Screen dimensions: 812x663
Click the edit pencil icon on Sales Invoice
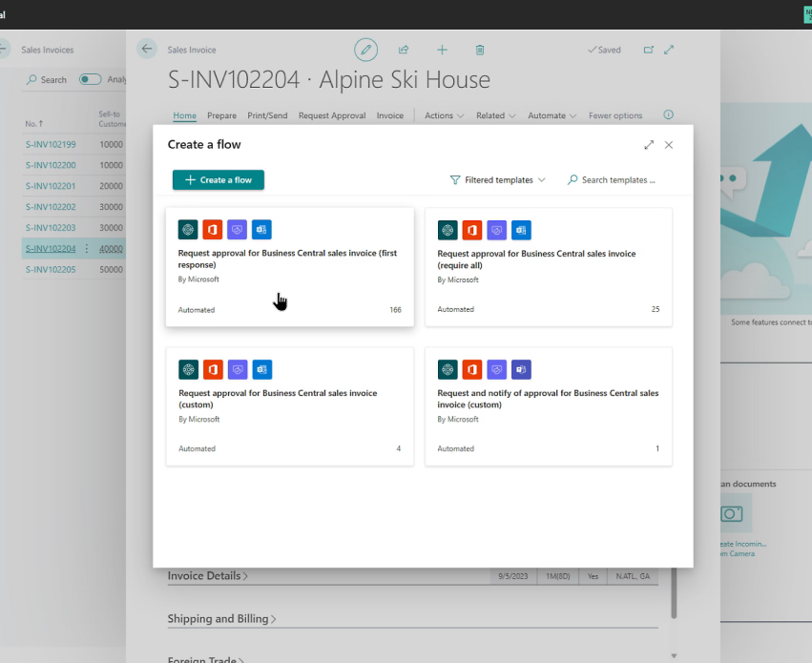[365, 50]
